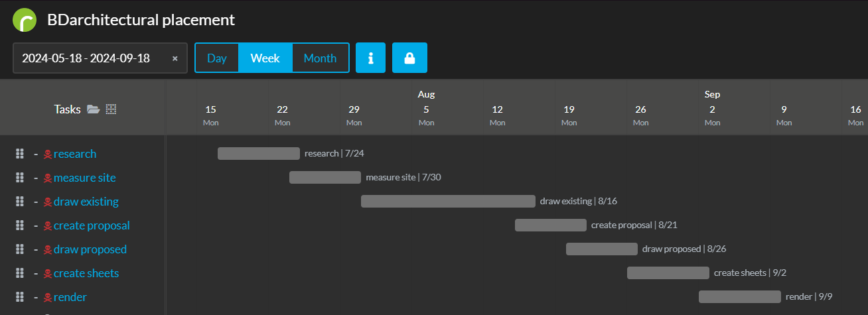The height and width of the screenshot is (315, 868).
Task: Open the draw existing task link
Action: coord(86,202)
